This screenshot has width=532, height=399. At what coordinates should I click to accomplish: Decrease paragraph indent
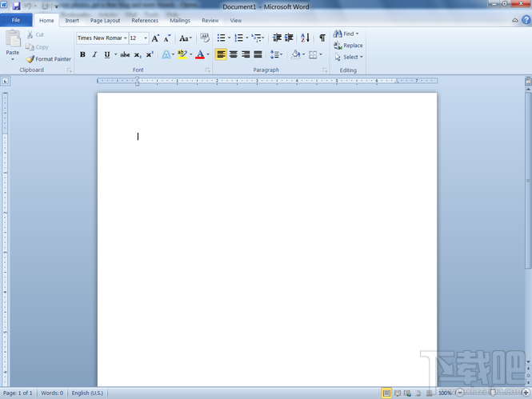[277, 38]
